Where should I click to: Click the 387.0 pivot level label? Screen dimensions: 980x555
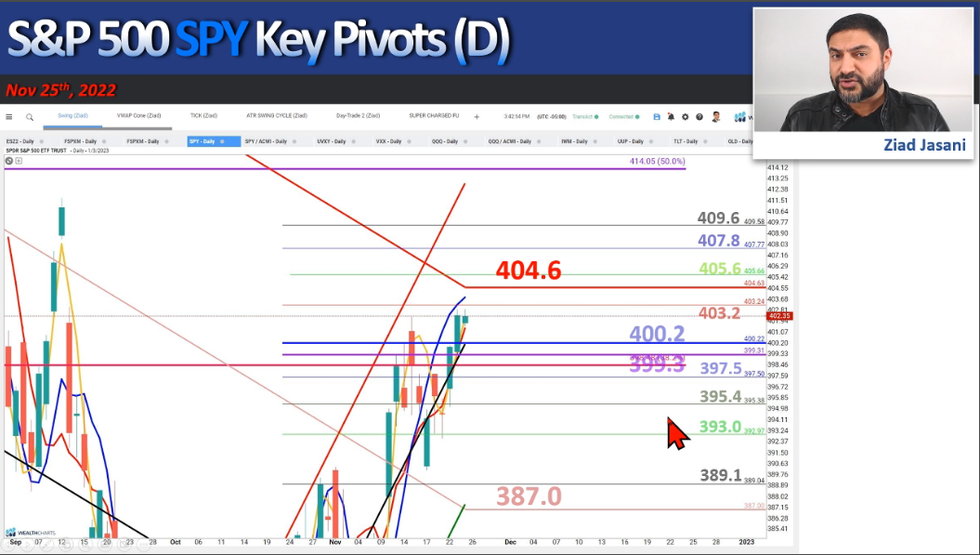pos(529,496)
